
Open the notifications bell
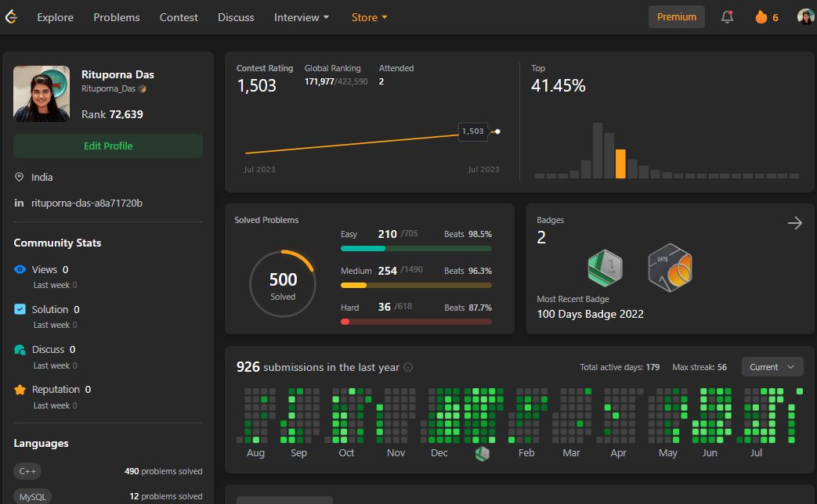point(727,17)
